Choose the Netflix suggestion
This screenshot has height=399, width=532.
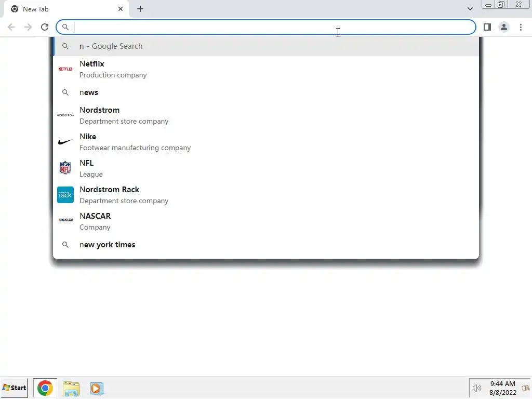coord(266,69)
